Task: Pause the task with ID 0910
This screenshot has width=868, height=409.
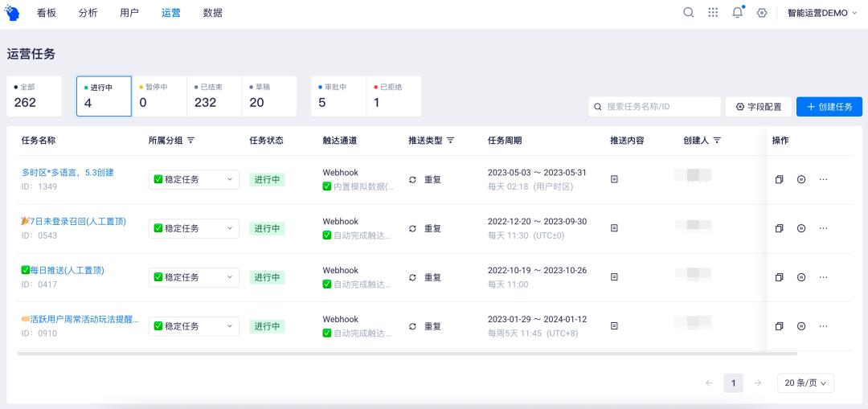Action: coord(801,326)
